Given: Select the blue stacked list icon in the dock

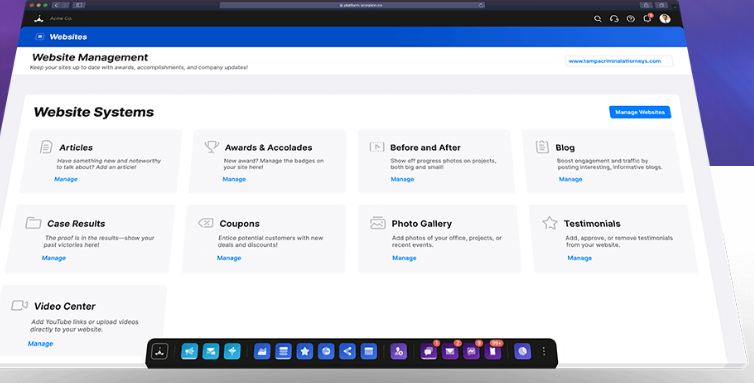Looking at the screenshot, I should (283, 352).
